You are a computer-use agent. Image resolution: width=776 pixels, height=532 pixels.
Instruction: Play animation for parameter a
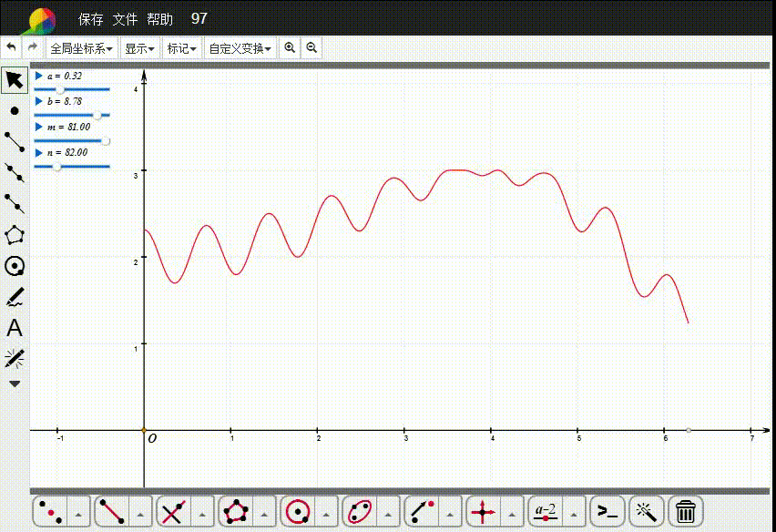click(38, 76)
